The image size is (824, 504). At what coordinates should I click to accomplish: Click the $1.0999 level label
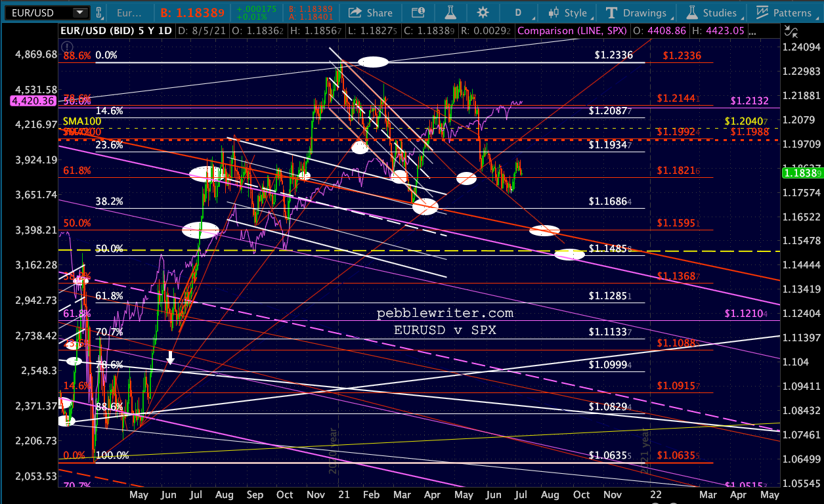coord(610,365)
